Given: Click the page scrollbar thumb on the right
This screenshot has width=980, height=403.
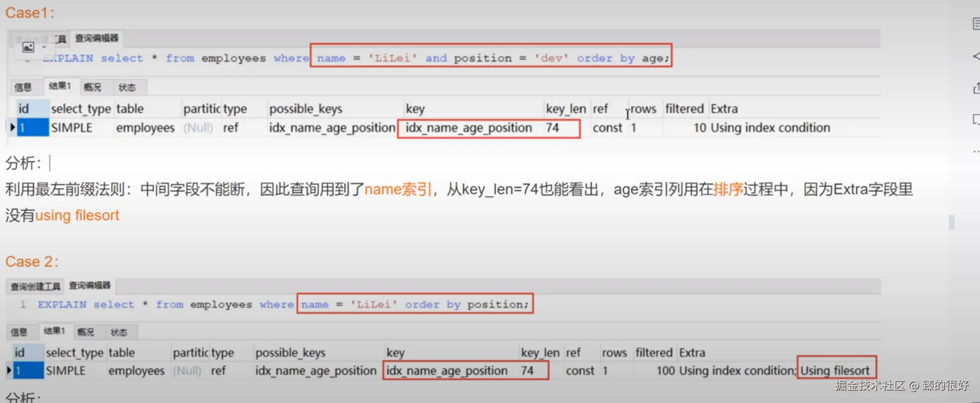Looking at the screenshot, I should coord(951,222).
